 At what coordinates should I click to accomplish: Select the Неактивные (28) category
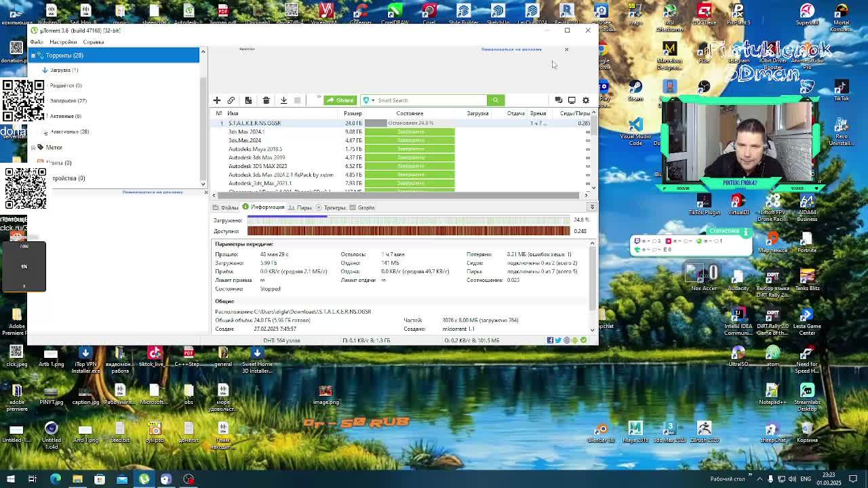(69, 131)
